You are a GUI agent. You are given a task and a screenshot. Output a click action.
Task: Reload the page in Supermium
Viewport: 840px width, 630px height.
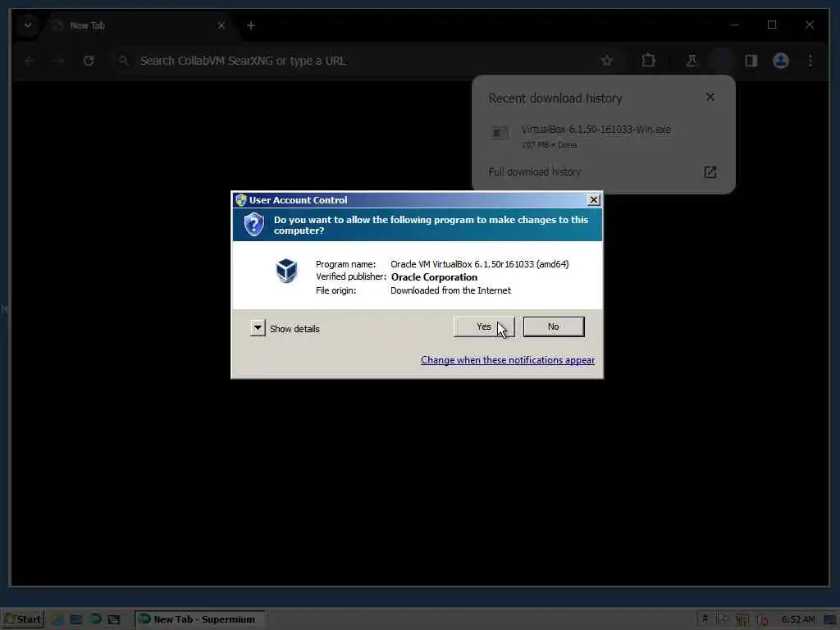click(89, 61)
